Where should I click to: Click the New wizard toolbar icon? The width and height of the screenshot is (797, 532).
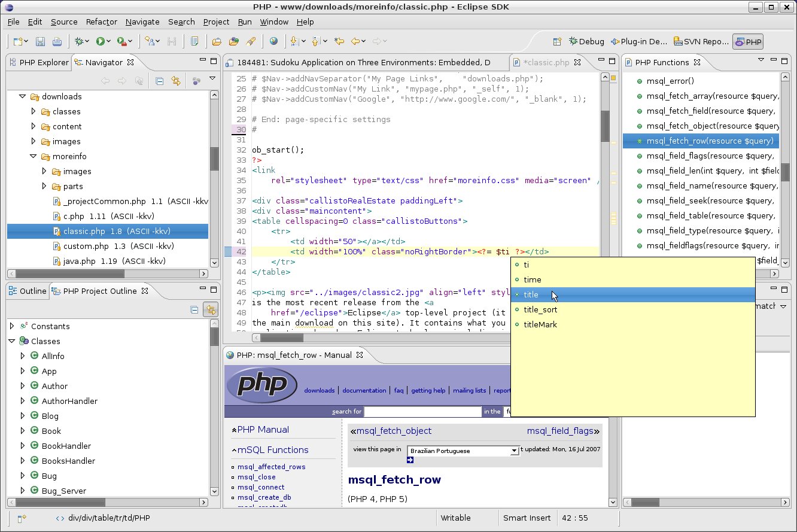pyautogui.click(x=19, y=41)
